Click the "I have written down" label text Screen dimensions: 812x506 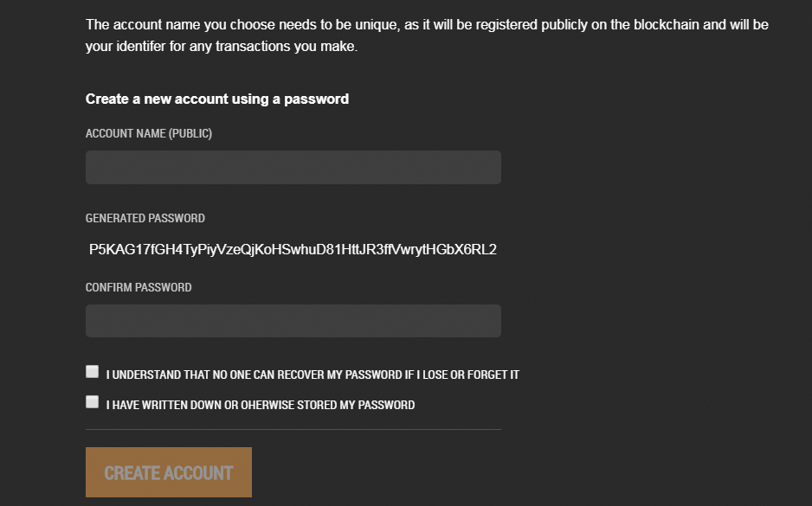tap(261, 405)
